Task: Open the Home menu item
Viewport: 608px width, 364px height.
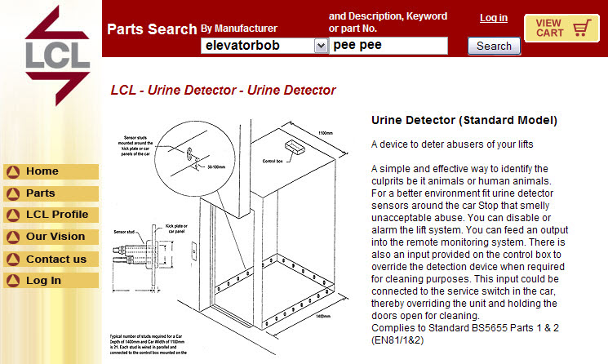Action: click(x=51, y=171)
